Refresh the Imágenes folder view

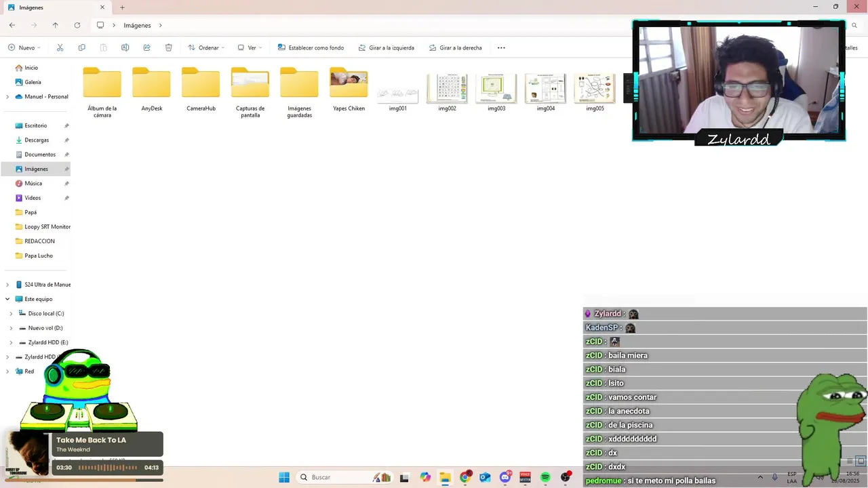77,25
